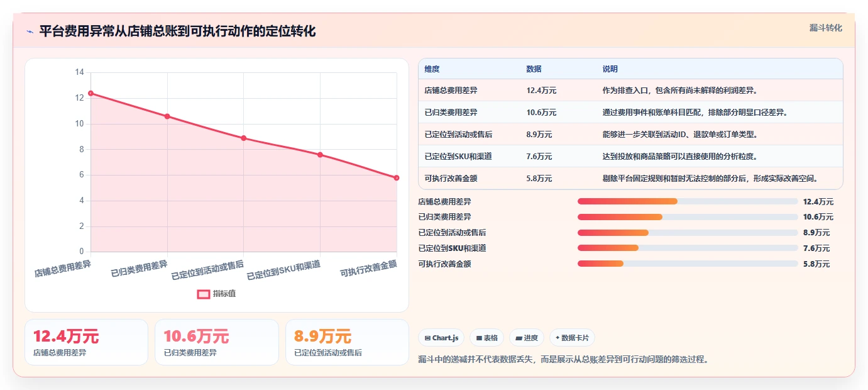868x390 pixels.
Task: Click the 已定位到活动或售后 progress bar
Action: pos(688,233)
